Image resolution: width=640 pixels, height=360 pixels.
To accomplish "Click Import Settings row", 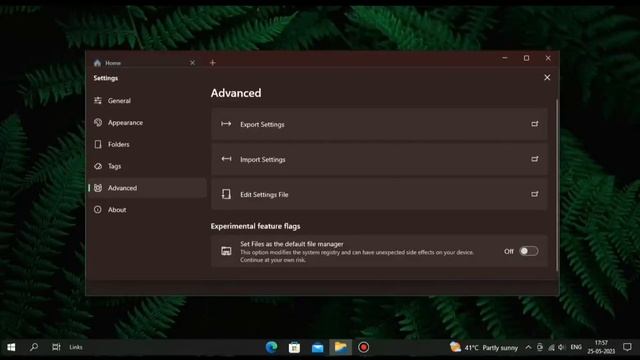I will 379,159.
